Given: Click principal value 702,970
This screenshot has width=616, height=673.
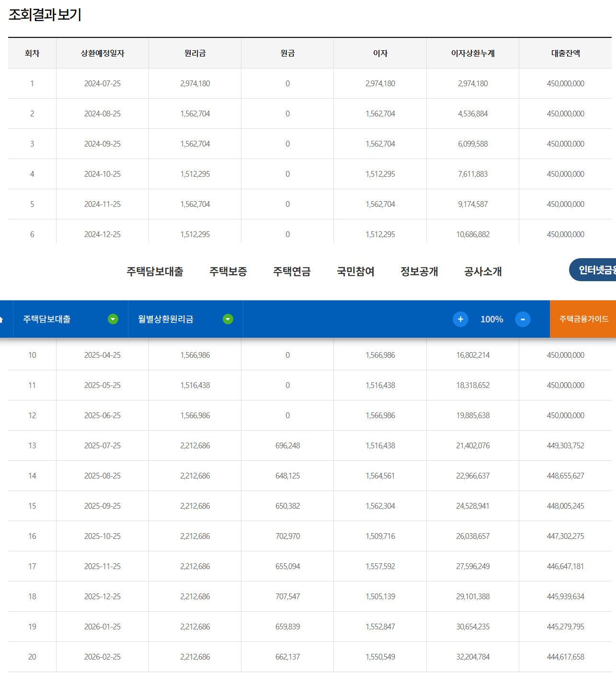Looking at the screenshot, I should pos(287,536).
